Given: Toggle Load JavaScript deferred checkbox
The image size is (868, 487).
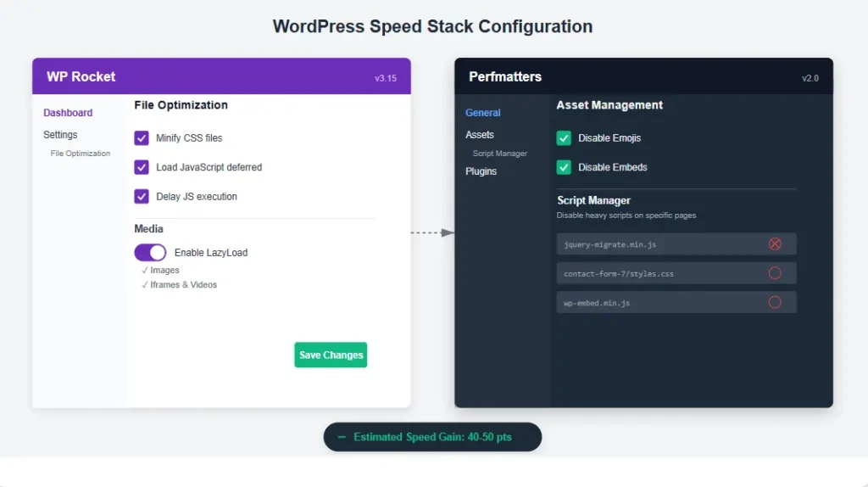Looking at the screenshot, I should (x=142, y=167).
